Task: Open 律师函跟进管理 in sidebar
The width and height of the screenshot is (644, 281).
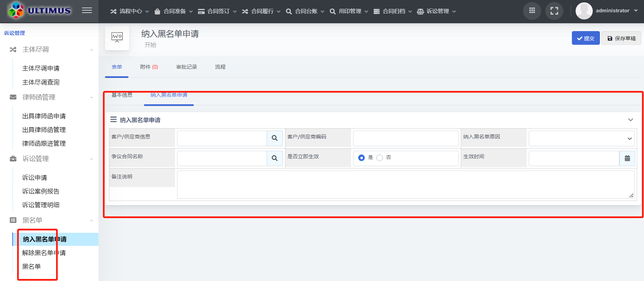Action: (x=44, y=144)
